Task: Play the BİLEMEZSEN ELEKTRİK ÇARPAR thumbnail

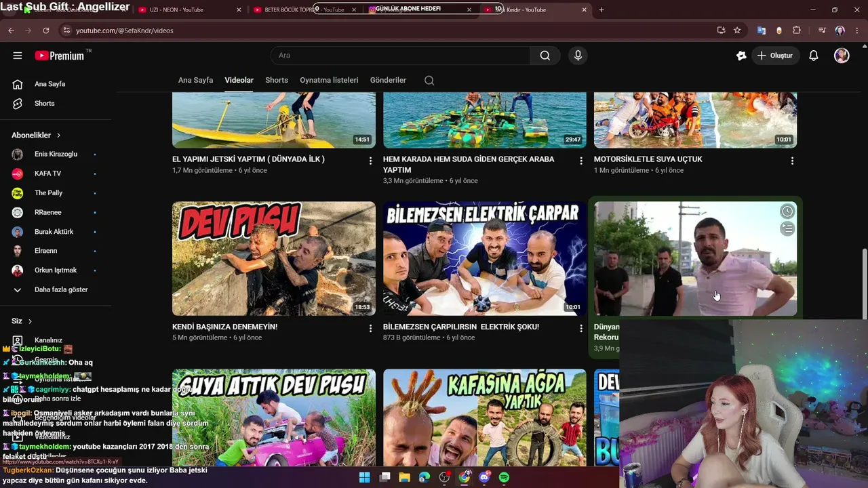Action: (485, 258)
